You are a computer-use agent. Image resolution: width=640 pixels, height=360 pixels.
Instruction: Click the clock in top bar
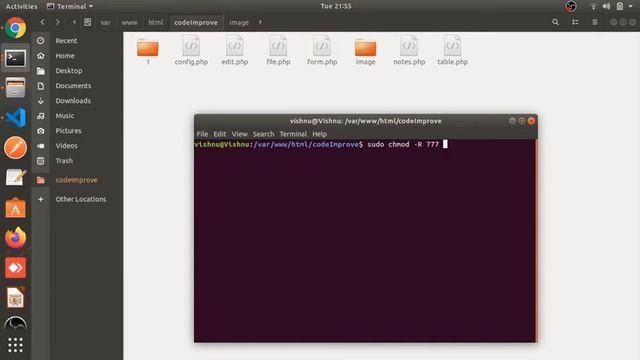336,6
